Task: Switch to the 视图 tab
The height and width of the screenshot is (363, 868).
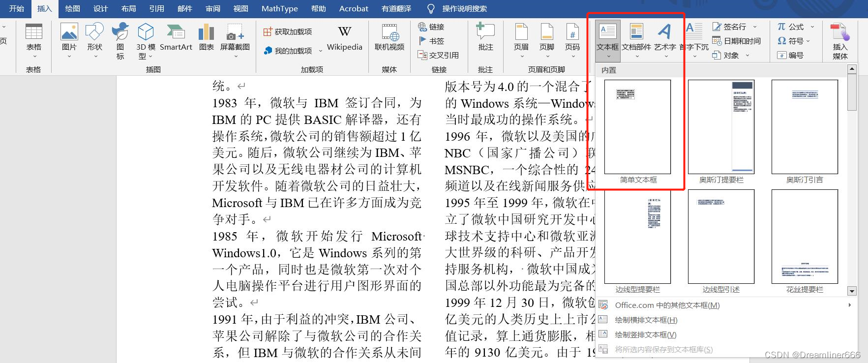Action: [x=240, y=8]
